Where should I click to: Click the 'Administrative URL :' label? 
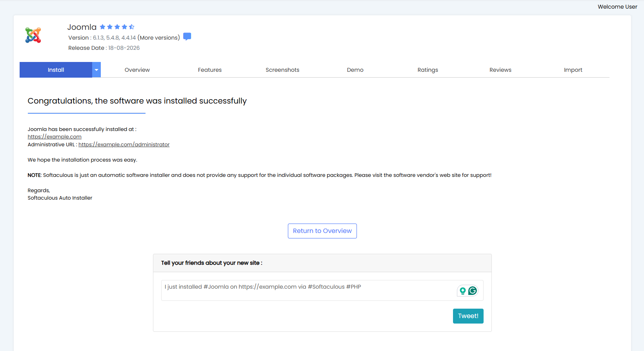52,145
